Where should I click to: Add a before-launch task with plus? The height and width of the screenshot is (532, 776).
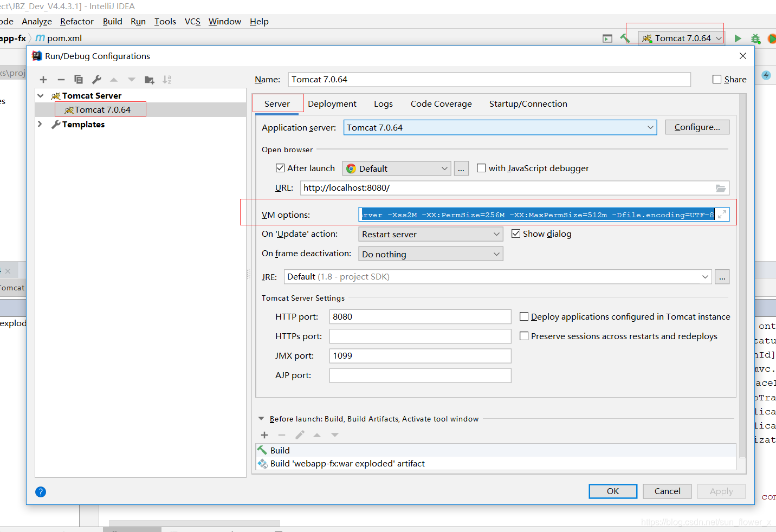pos(264,435)
